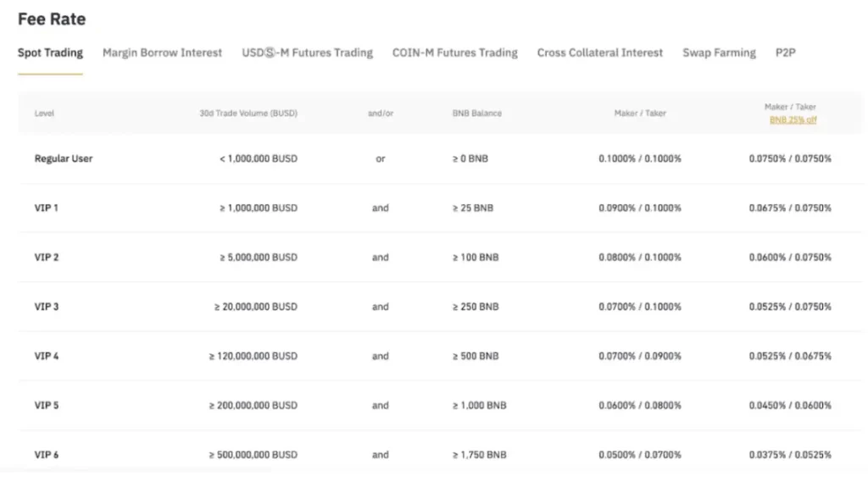868x482 pixels.
Task: Click the ≥ 120,000,000 BUSD volume cell
Action: [x=253, y=357]
